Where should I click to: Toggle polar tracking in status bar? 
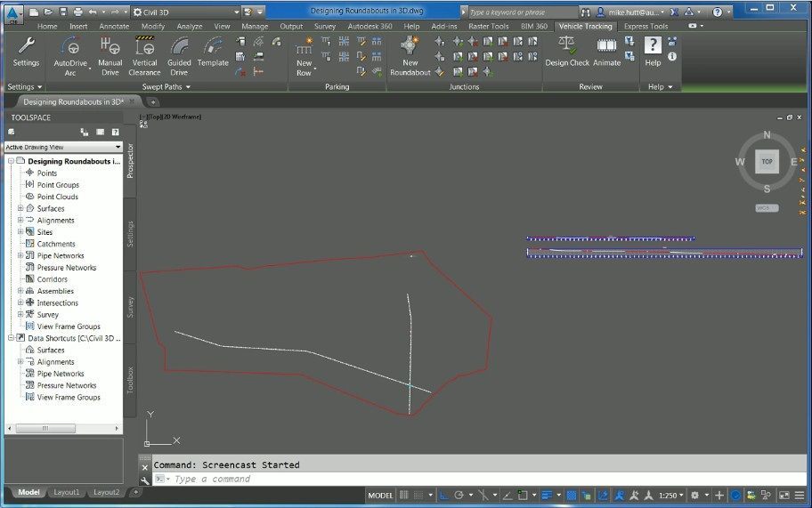tap(459, 495)
